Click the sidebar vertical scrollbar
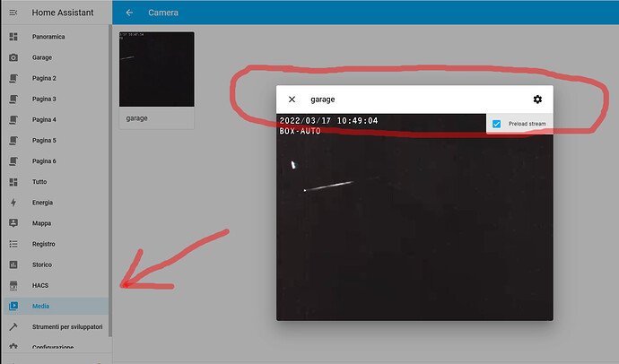This screenshot has height=364, width=619. point(110,180)
